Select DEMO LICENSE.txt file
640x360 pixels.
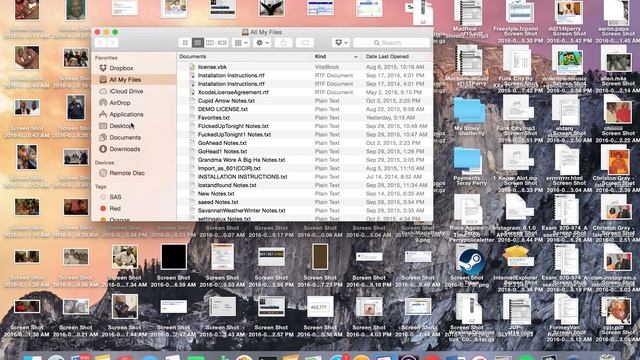point(305,109)
